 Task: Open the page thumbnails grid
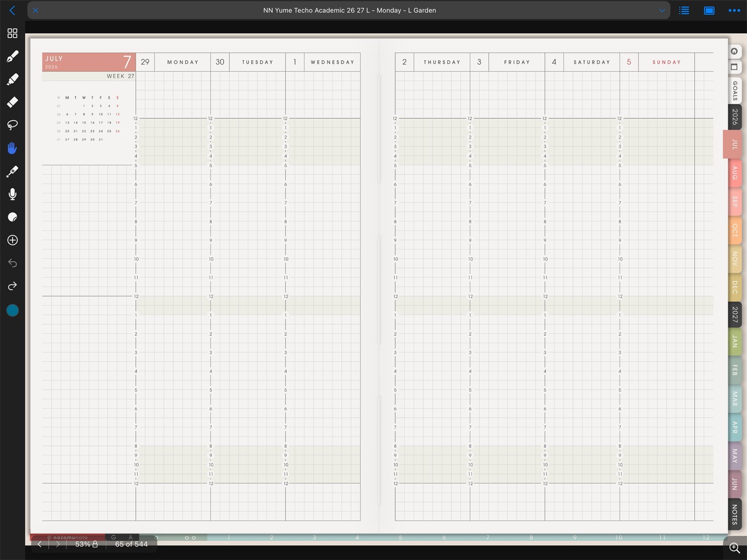[13, 33]
